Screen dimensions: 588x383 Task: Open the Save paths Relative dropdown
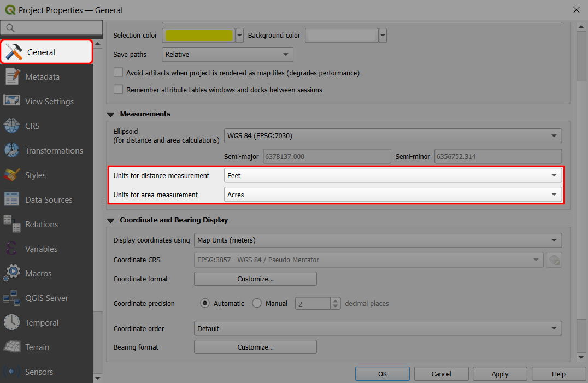coord(228,54)
